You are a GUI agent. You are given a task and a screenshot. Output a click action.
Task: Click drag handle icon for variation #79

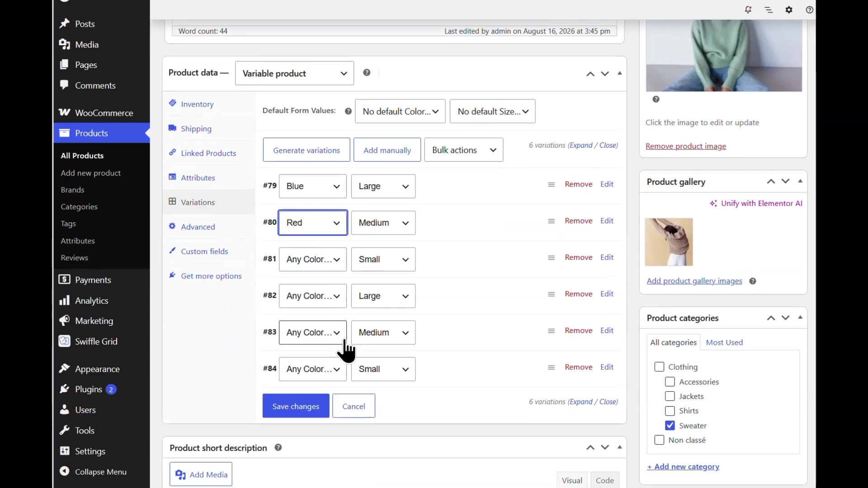551,184
